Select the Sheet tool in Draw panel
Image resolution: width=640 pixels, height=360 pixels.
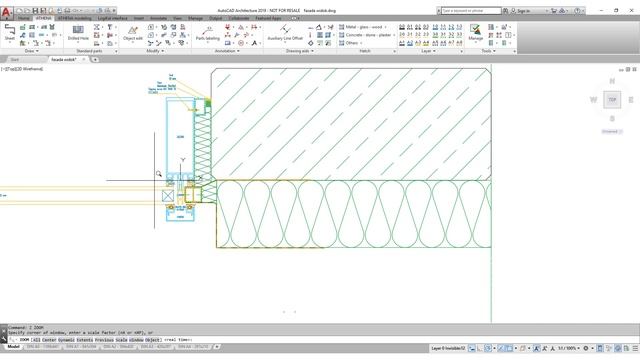click(9, 32)
